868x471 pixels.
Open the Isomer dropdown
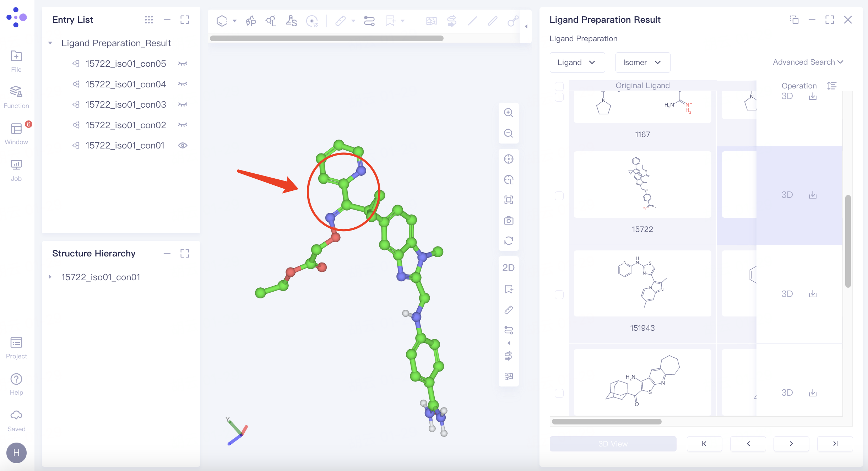click(x=642, y=63)
